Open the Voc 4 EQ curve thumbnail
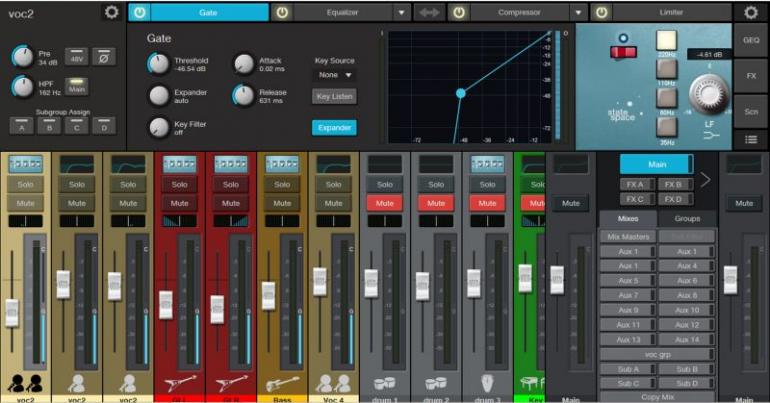 333,164
